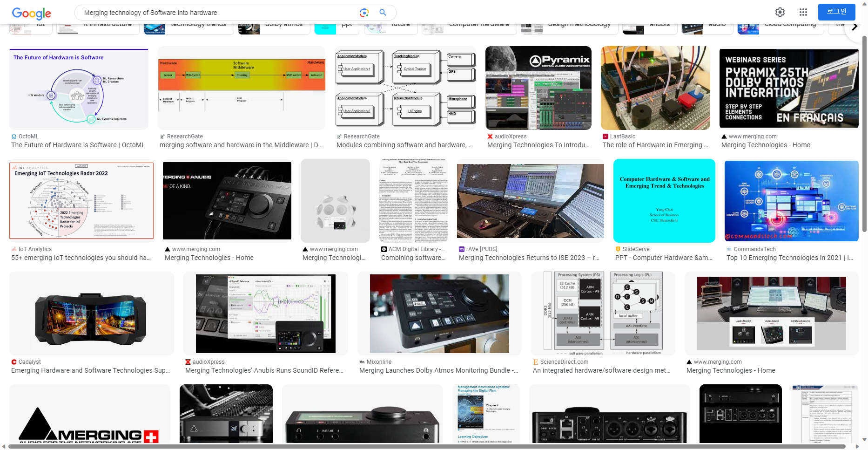Screen dimensions: 868x450
Task: Open 'Top 10 Emerging Technologies in 2021' link
Action: coord(790,258)
